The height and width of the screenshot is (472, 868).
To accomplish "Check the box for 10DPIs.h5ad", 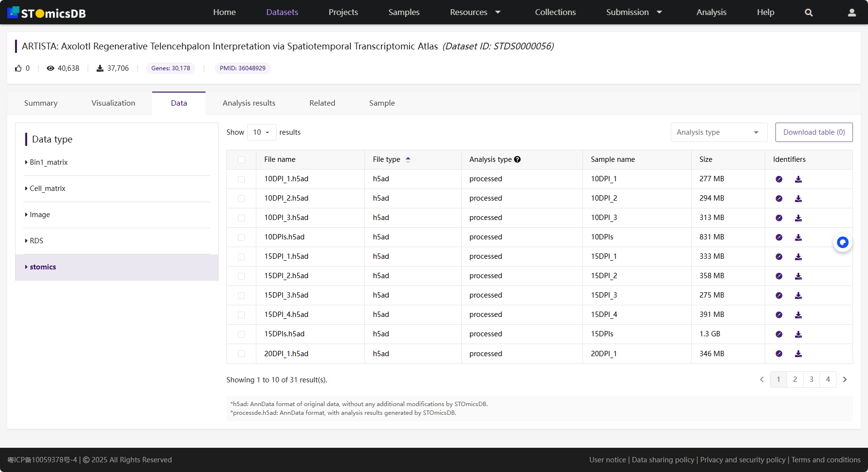I will (241, 237).
